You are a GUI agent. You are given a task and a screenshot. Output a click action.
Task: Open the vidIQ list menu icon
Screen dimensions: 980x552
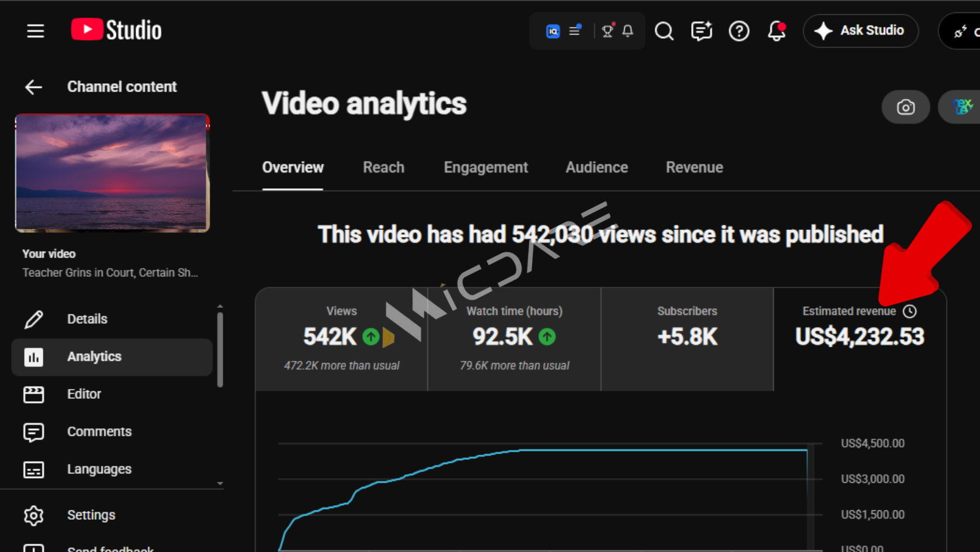575,30
